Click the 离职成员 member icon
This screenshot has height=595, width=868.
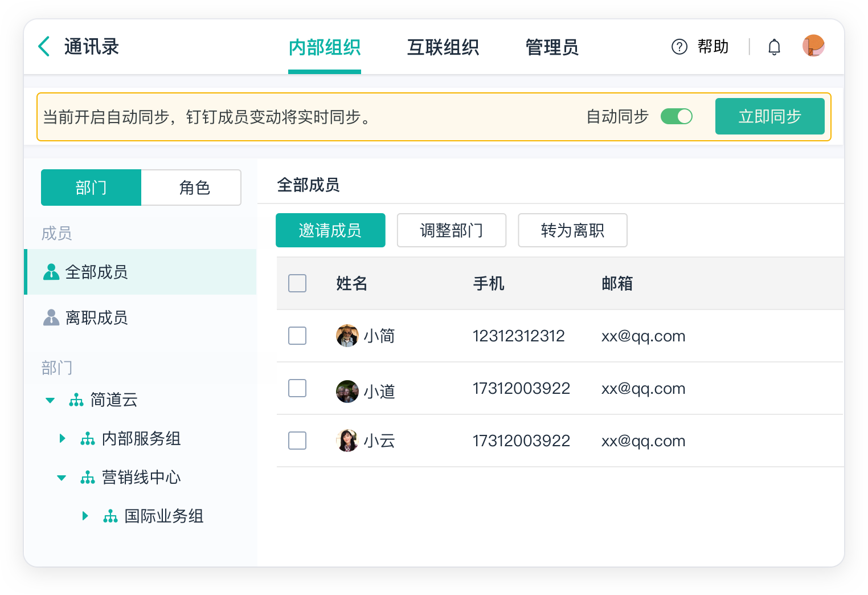(x=51, y=317)
